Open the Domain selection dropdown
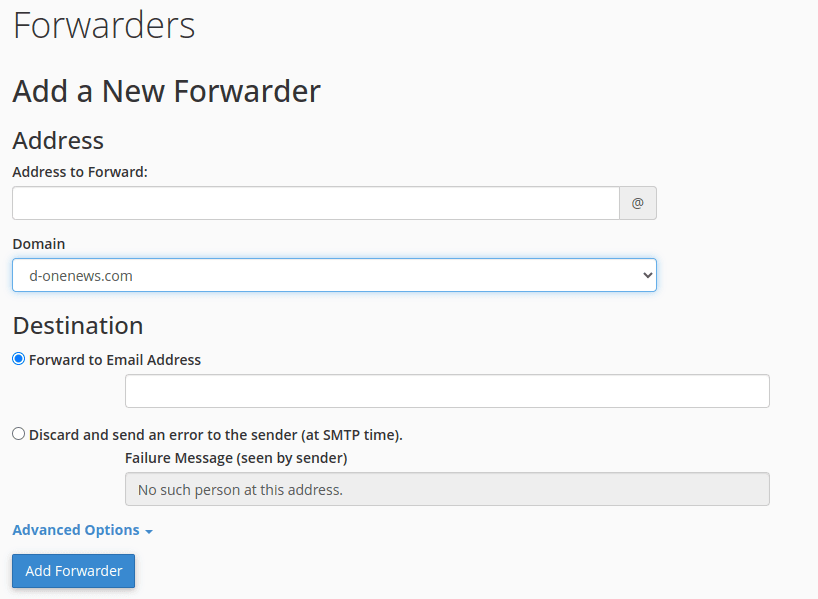Viewport: 818px width, 599px height. click(x=334, y=274)
